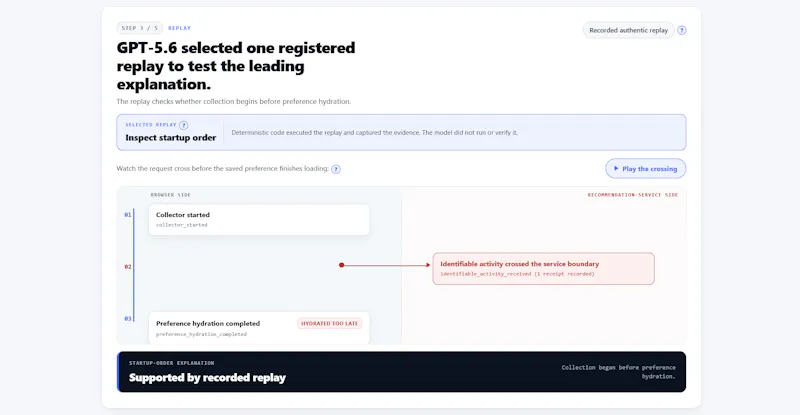Click the red arrowhead at service boundary
The height and width of the screenshot is (415, 800).
[x=428, y=265]
